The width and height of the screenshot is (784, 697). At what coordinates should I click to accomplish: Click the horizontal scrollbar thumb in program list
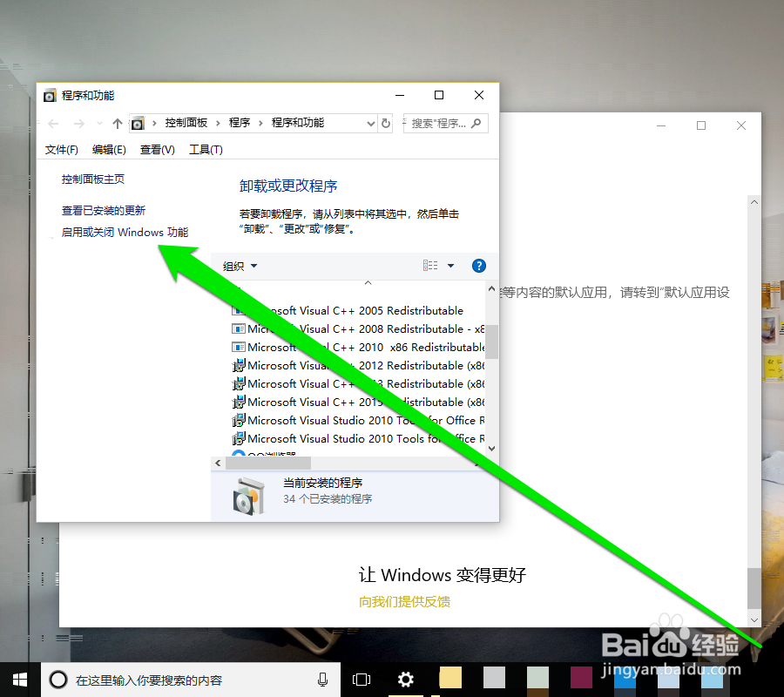pos(268,464)
